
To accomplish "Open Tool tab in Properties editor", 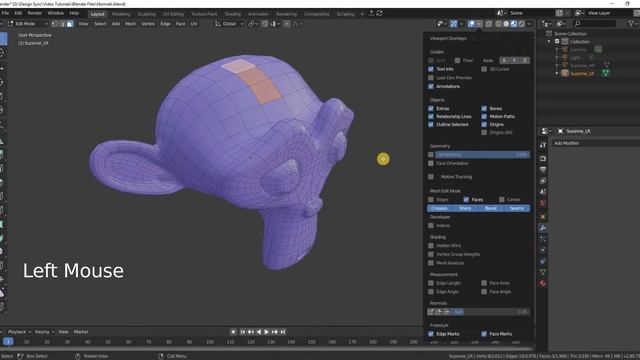I will (x=543, y=145).
